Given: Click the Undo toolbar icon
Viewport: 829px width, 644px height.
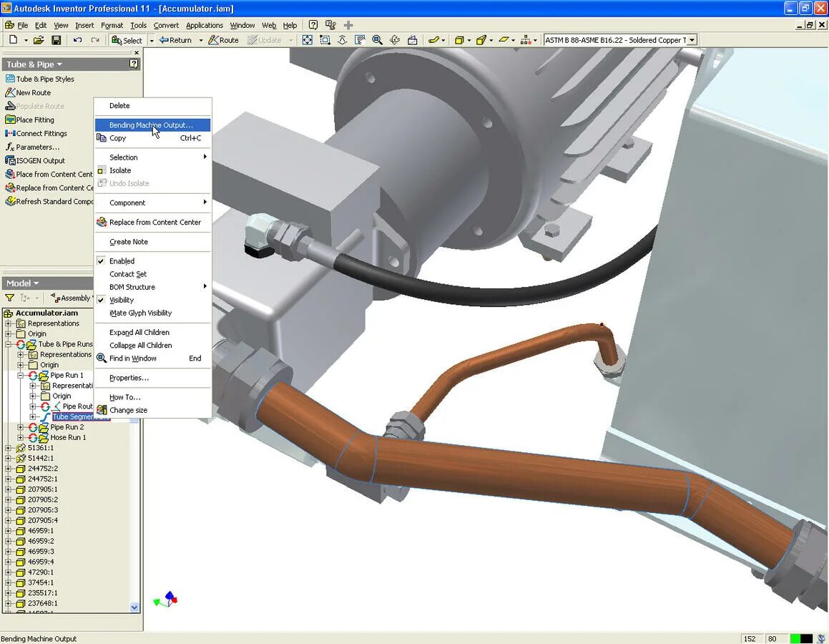Looking at the screenshot, I should click(x=78, y=39).
